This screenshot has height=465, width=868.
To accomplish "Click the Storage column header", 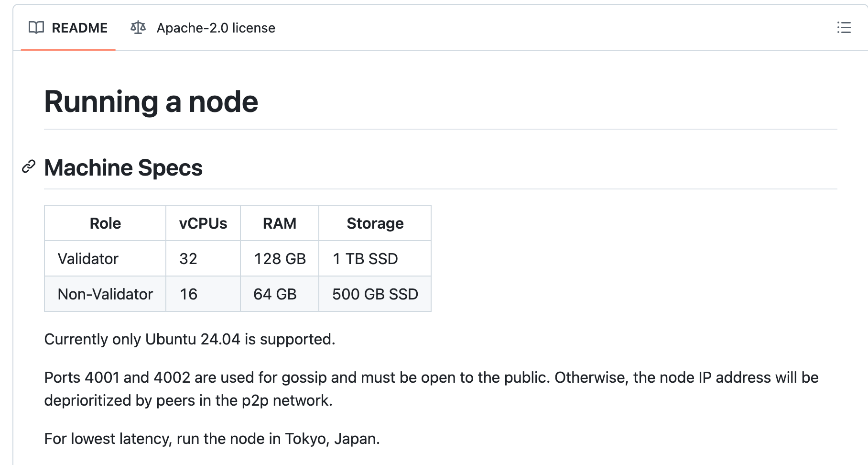I will click(x=375, y=223).
